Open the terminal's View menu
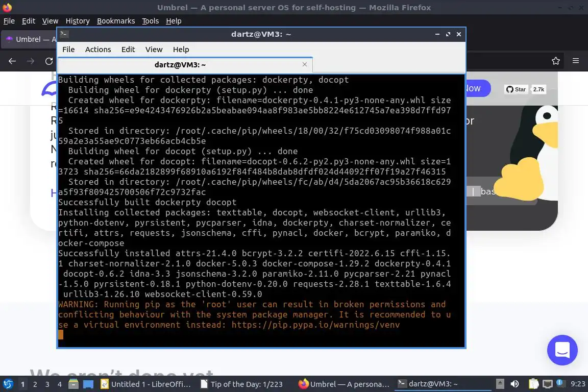Screen dimensions: 588x392 pos(154,50)
